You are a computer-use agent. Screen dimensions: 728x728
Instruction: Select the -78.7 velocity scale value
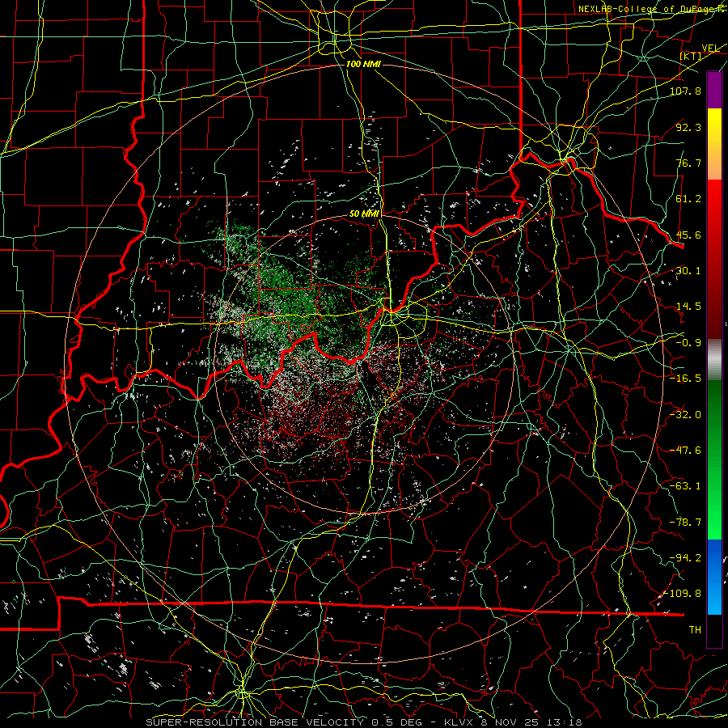(685, 523)
